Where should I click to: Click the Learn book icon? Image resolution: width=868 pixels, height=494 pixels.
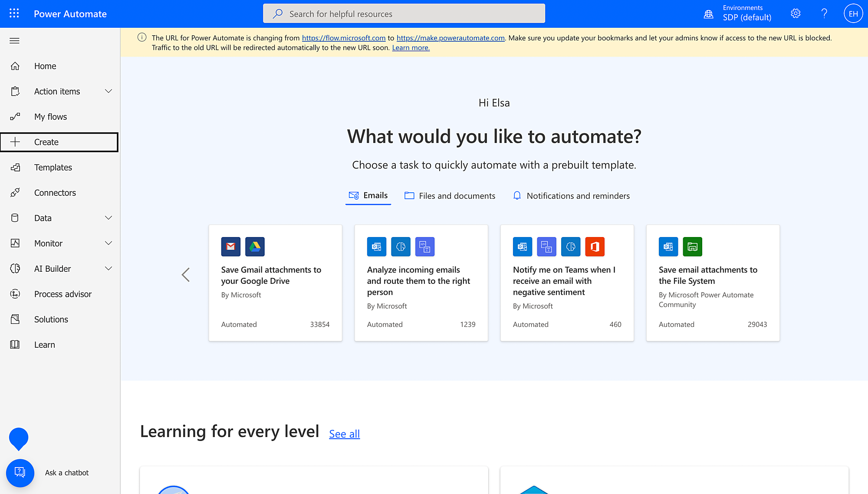[x=15, y=345]
